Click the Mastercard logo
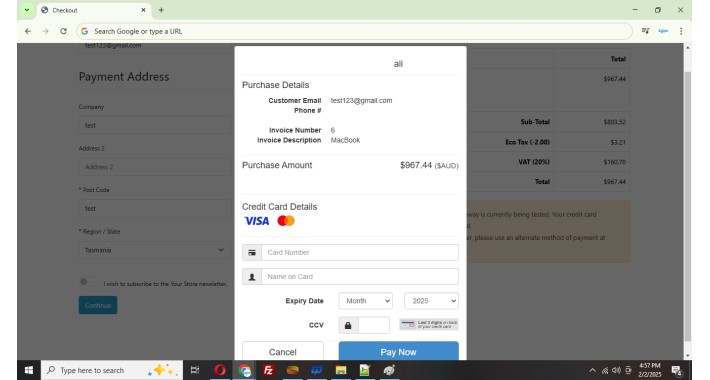This screenshot has height=380, width=710. 286,221
